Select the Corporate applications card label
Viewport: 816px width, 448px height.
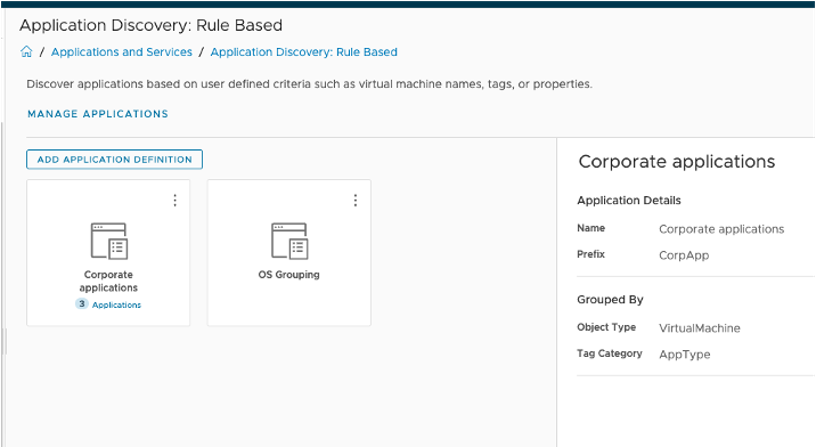108,281
